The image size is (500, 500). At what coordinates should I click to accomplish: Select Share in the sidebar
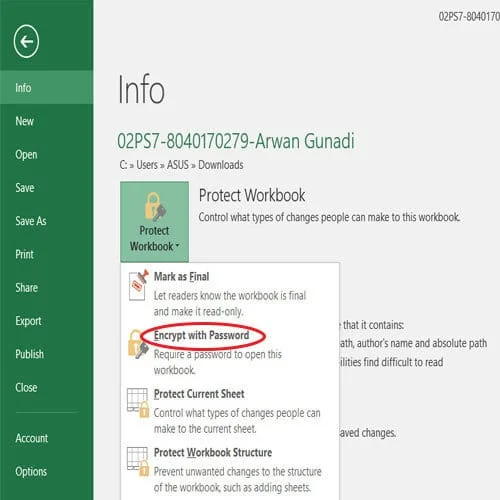click(47, 288)
